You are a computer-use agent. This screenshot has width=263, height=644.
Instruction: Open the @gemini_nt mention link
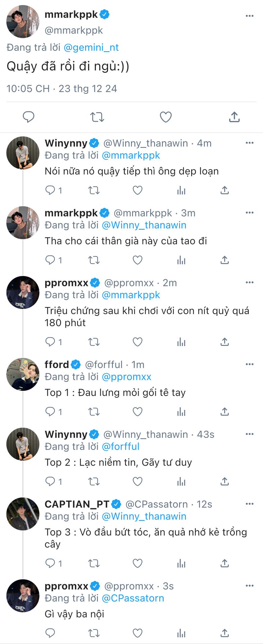pos(91,47)
